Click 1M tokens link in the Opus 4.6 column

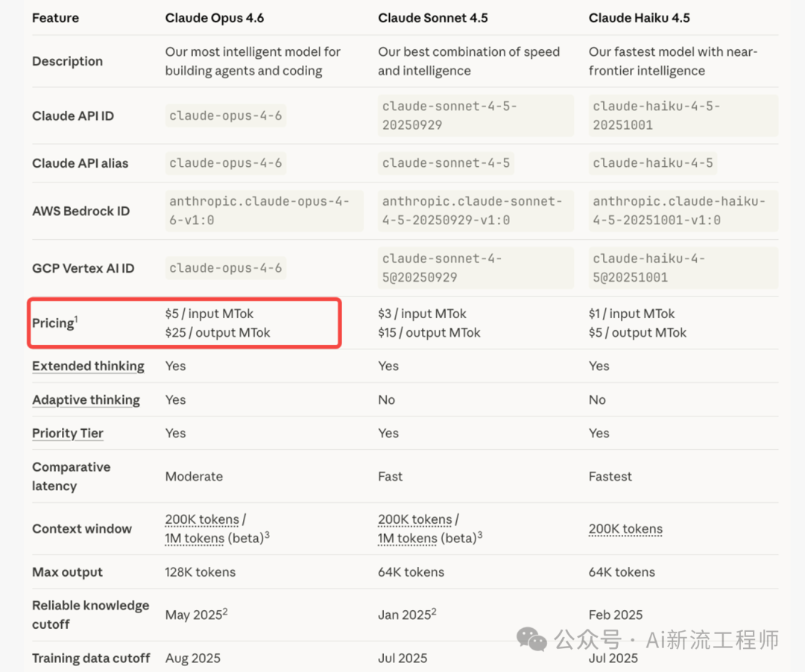coord(195,538)
